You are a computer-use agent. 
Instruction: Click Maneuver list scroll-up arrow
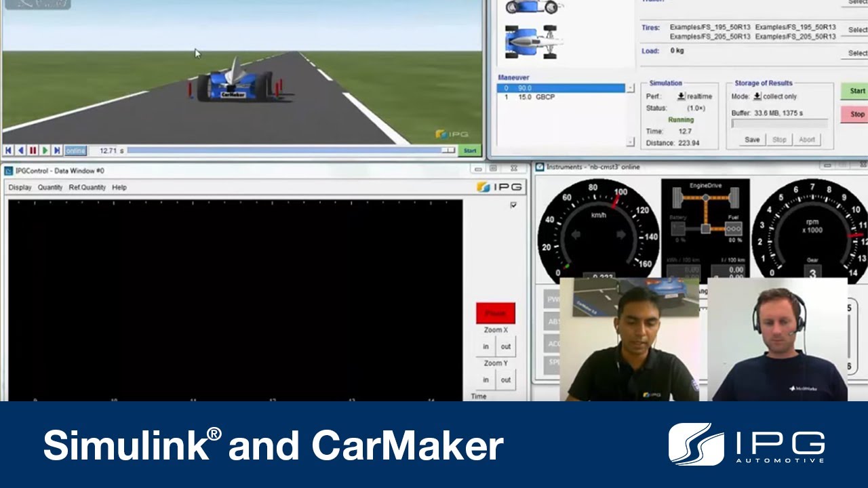point(630,88)
